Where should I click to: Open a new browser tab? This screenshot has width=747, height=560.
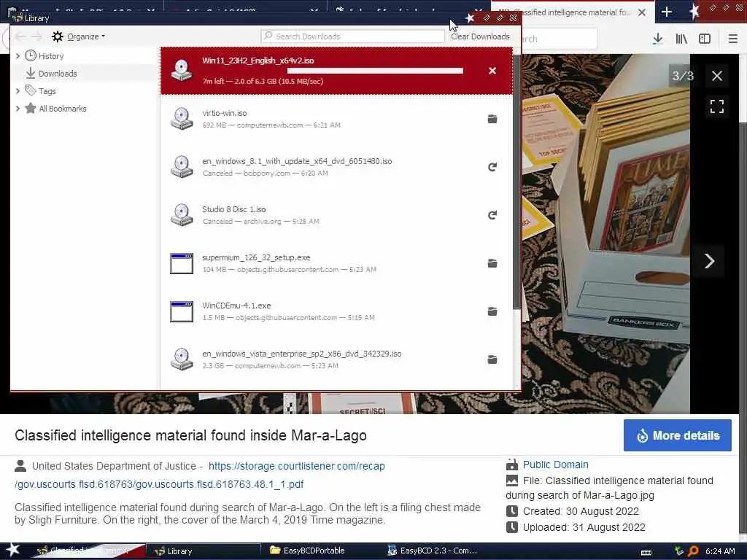pos(667,12)
